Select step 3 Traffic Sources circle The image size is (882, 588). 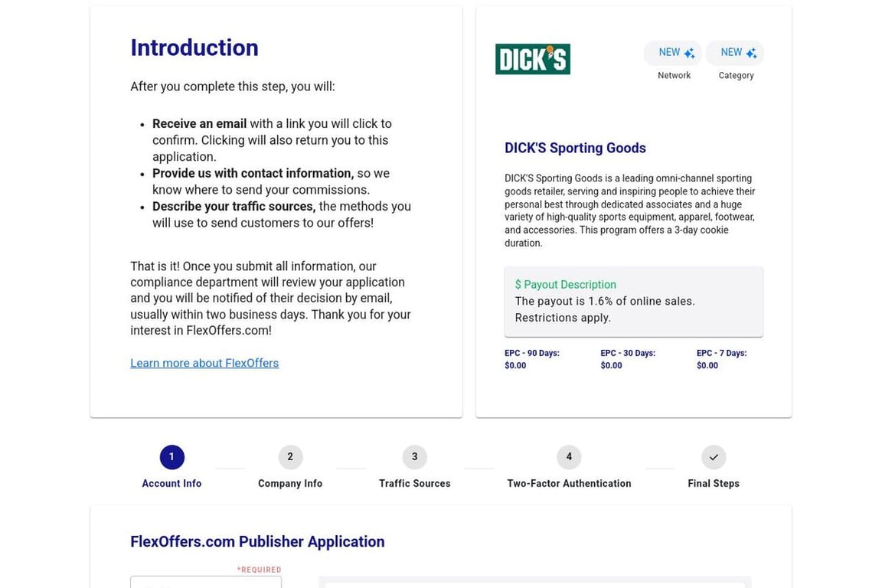414,457
